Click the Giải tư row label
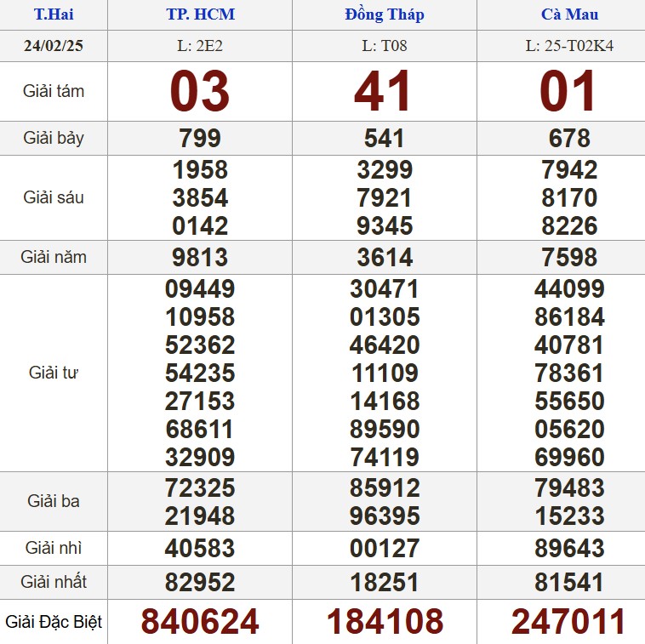 pos(53,373)
